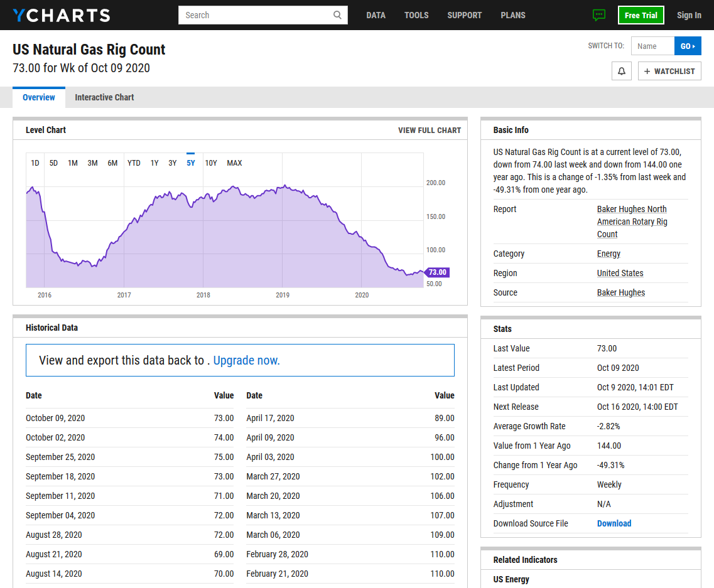Image resolution: width=714 pixels, height=588 pixels.
Task: Select the 5Y chart range
Action: (191, 163)
